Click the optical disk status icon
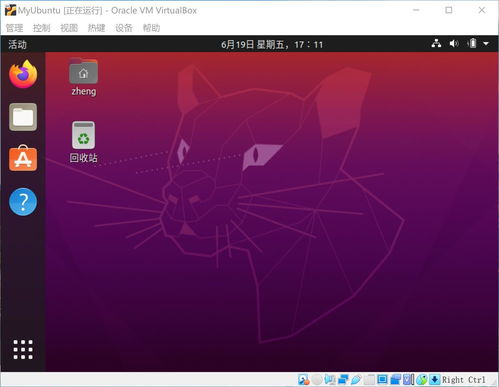This screenshot has height=387, width=499. [x=317, y=380]
